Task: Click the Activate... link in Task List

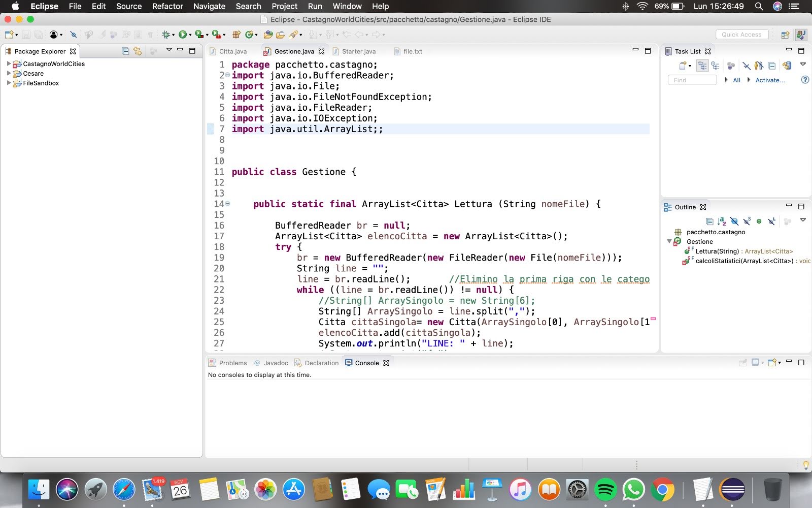Action: click(770, 80)
